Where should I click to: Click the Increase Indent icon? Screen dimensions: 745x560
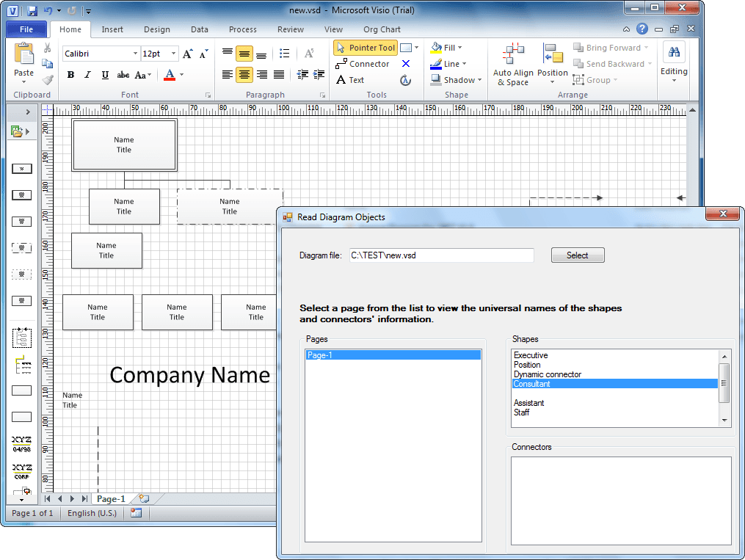[x=319, y=75]
